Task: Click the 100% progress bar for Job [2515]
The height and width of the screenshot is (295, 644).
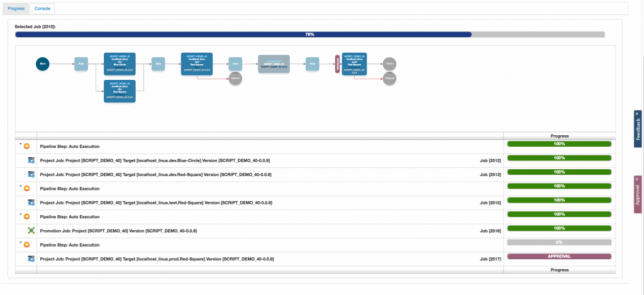Action: pos(559,200)
